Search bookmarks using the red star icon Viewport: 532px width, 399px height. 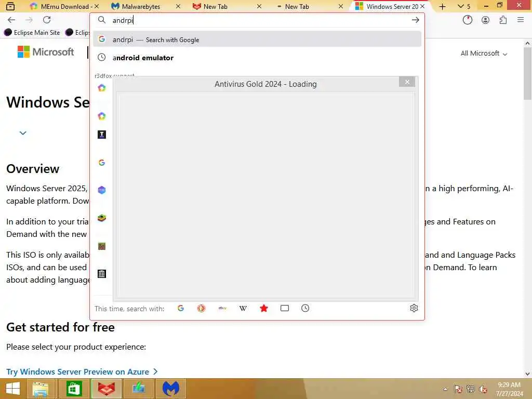click(x=263, y=308)
